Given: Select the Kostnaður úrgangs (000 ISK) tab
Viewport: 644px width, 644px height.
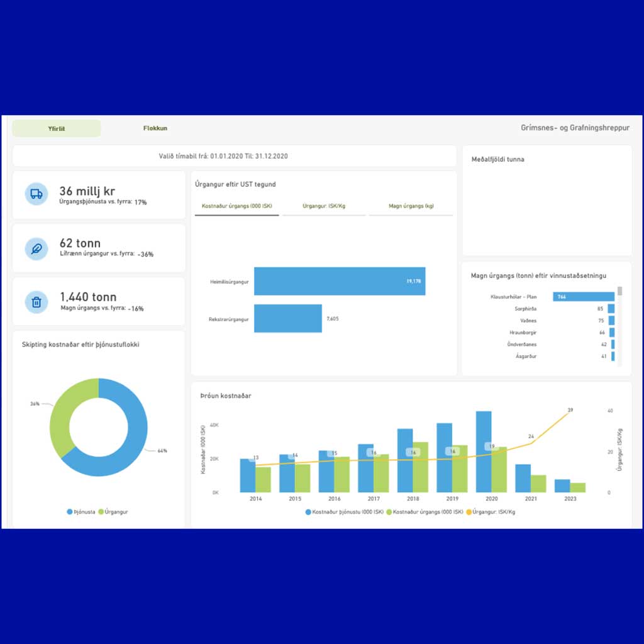Looking at the screenshot, I should click(x=236, y=206).
